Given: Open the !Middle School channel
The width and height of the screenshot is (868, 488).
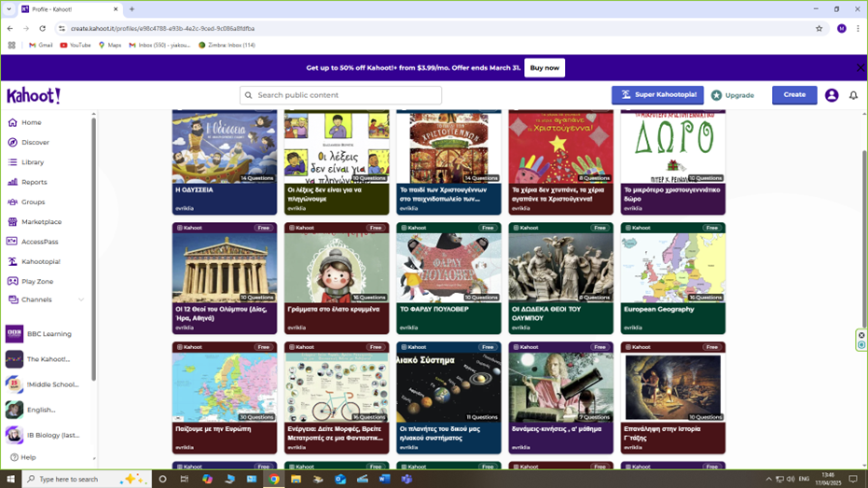Looking at the screenshot, I should click(x=52, y=384).
